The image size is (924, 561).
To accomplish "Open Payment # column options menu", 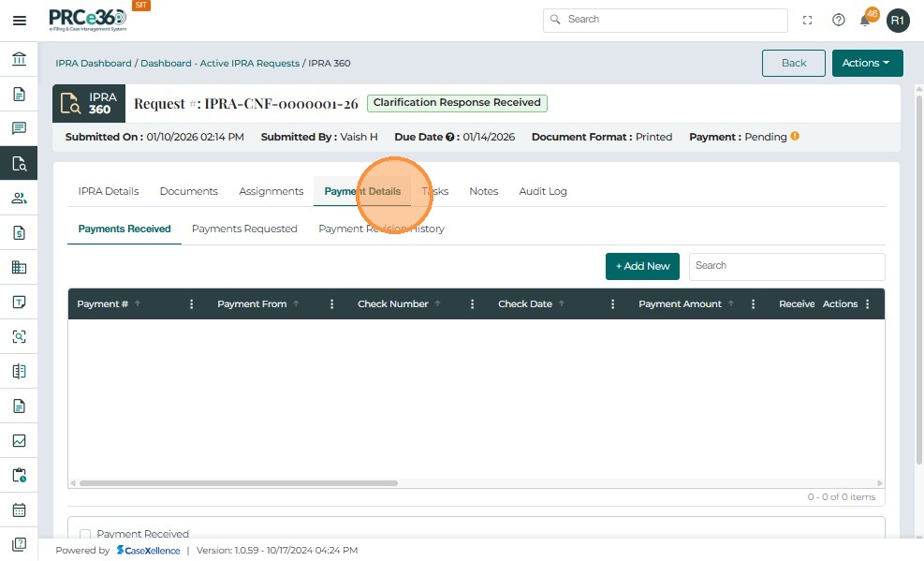I will point(191,304).
